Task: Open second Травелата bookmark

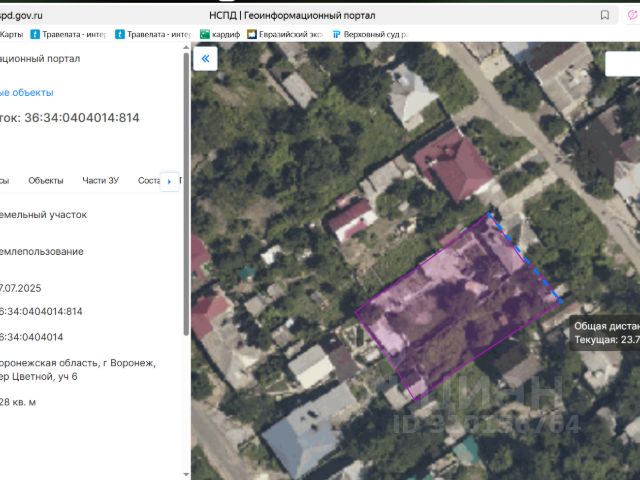Action: [x=153, y=35]
